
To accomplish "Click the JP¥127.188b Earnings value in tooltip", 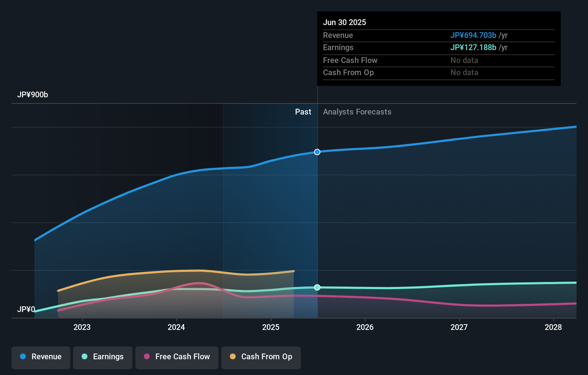I will [473, 47].
